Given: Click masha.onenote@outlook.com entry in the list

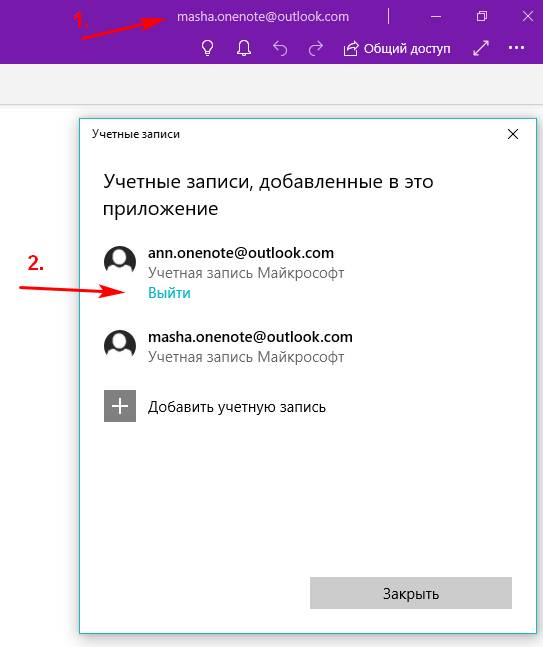Looking at the screenshot, I should tap(250, 337).
